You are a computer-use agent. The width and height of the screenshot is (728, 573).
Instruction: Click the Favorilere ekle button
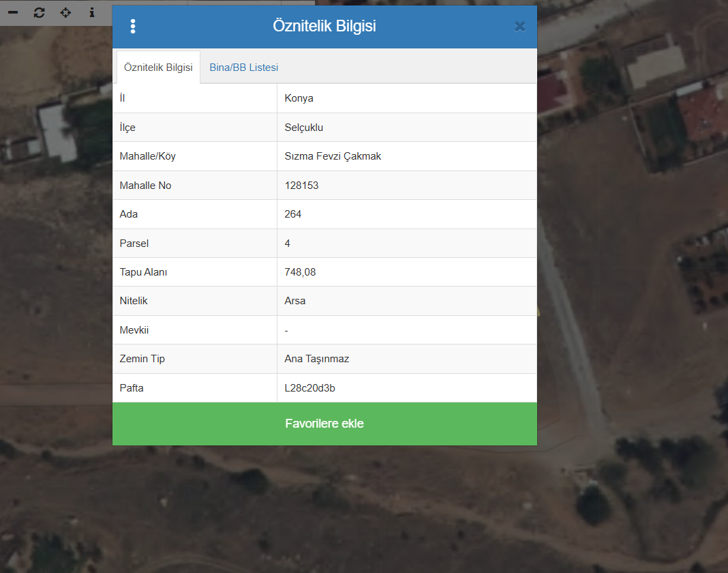[x=324, y=424]
